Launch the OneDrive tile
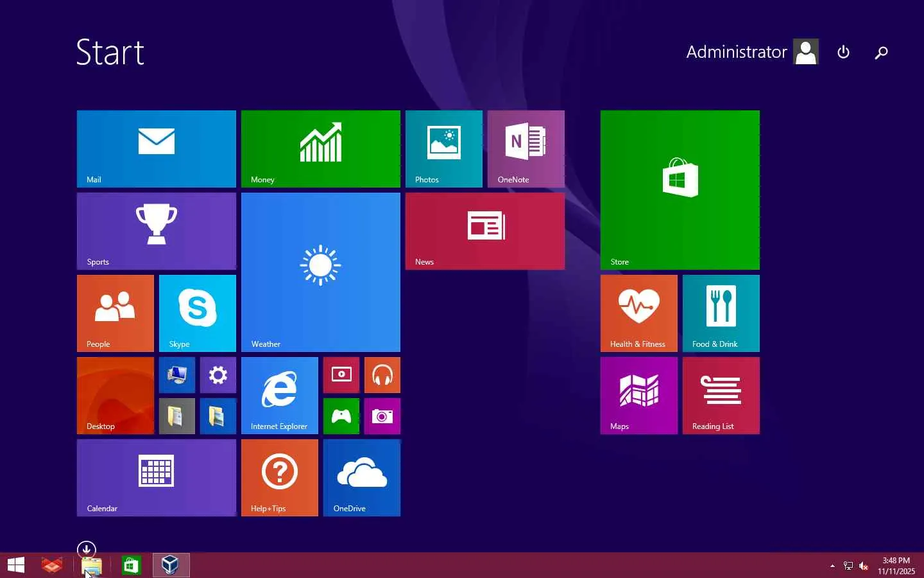Image resolution: width=924 pixels, height=578 pixels. (362, 478)
